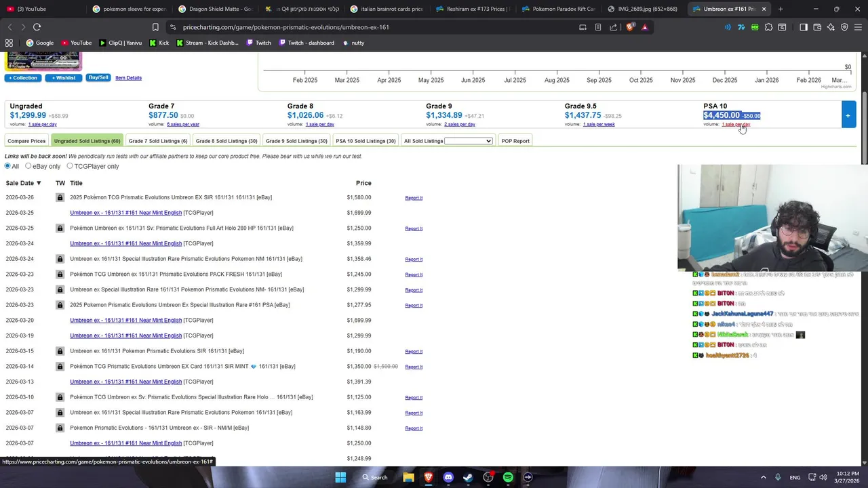Open File Explorer from the taskbar
The width and height of the screenshot is (868, 488).
[408, 477]
